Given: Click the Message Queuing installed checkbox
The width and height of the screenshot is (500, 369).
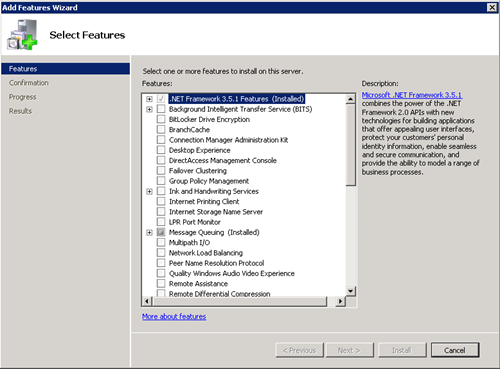Looking at the screenshot, I should pos(161,232).
